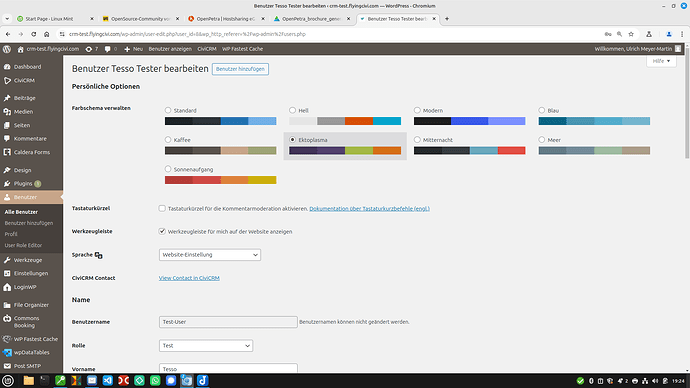Click the comments bubble icon in admin bar

pos(107,49)
